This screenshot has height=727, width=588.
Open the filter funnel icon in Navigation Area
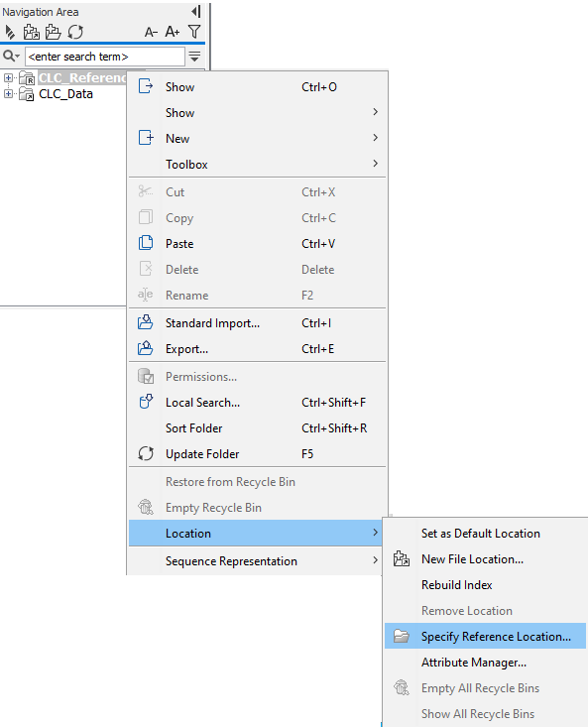tap(194, 32)
